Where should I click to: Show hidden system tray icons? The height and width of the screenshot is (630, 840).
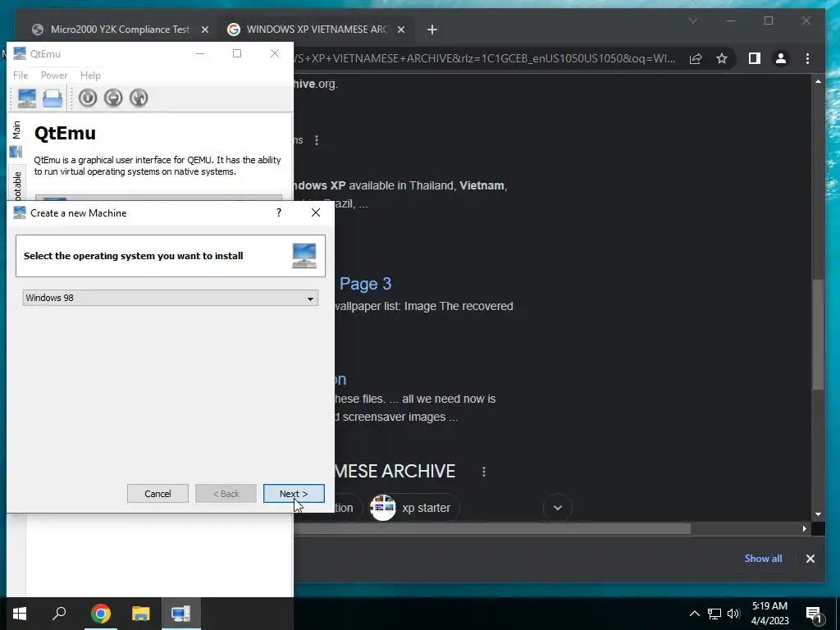pos(694,614)
